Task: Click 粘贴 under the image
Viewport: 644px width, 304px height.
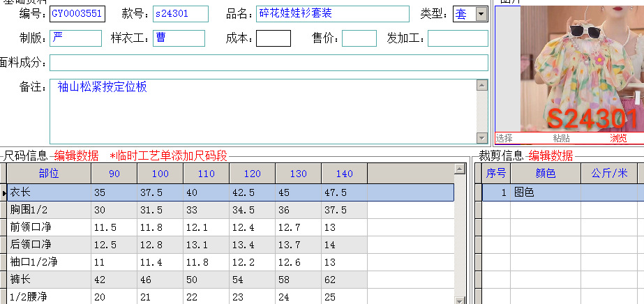Action: coord(561,138)
